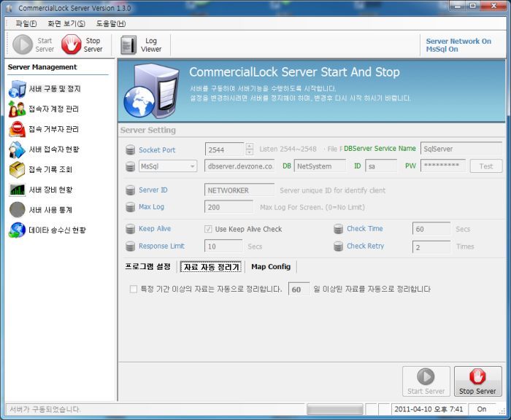Click the On indicator in status bar
The width and height of the screenshot is (511, 420).
(x=482, y=409)
